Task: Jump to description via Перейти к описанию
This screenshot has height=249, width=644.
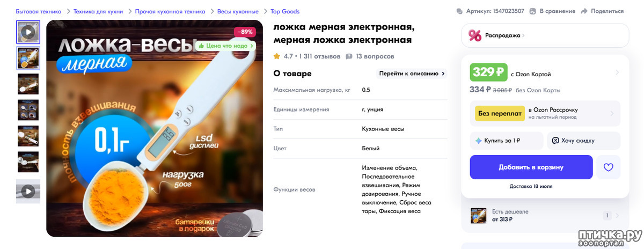Action: click(x=412, y=74)
